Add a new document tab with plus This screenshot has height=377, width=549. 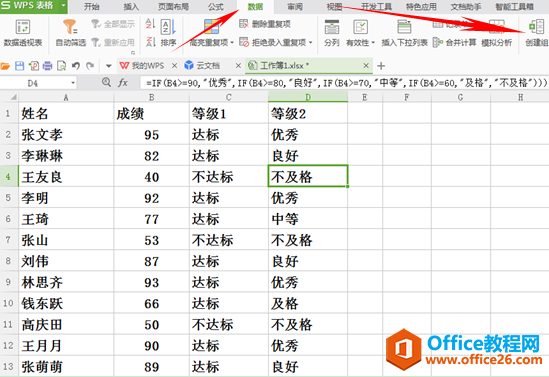381,65
